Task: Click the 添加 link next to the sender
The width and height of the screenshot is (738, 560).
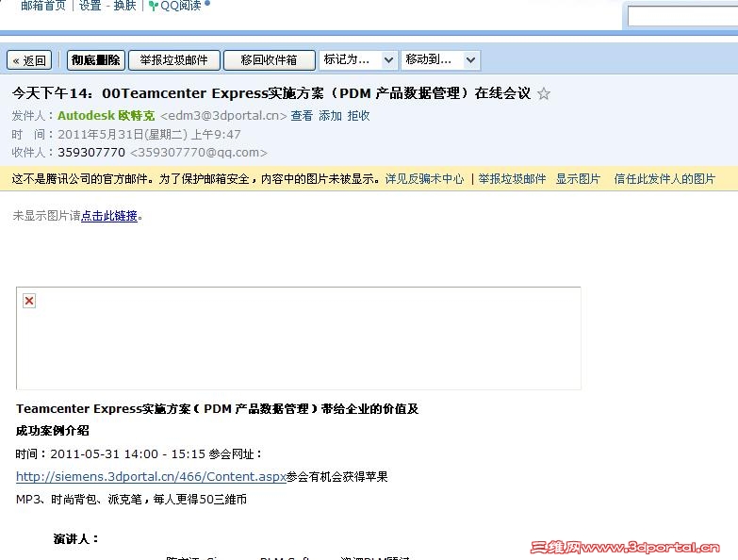Action: tap(331, 116)
